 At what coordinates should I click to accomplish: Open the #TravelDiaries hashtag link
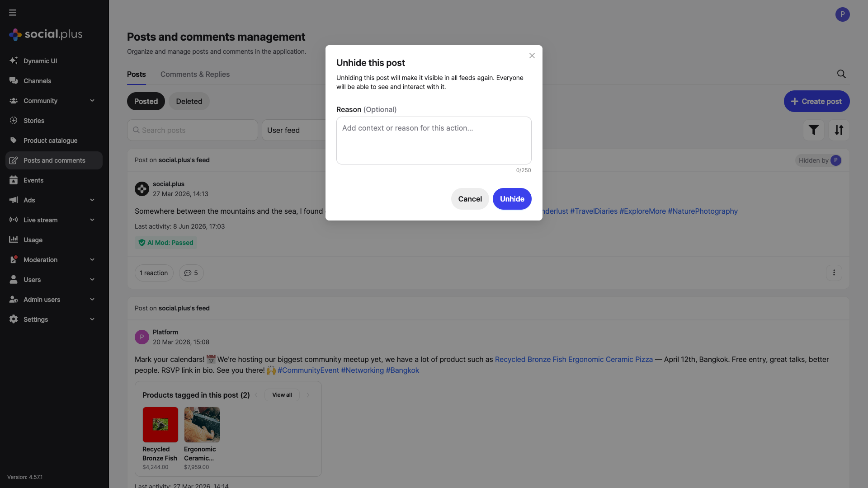pos(594,211)
